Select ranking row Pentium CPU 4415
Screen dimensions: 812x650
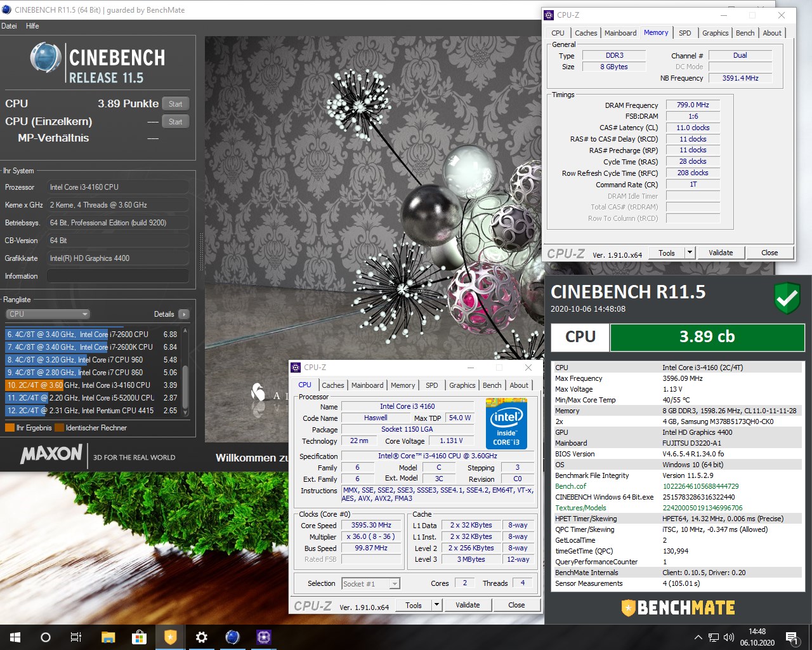93,411
